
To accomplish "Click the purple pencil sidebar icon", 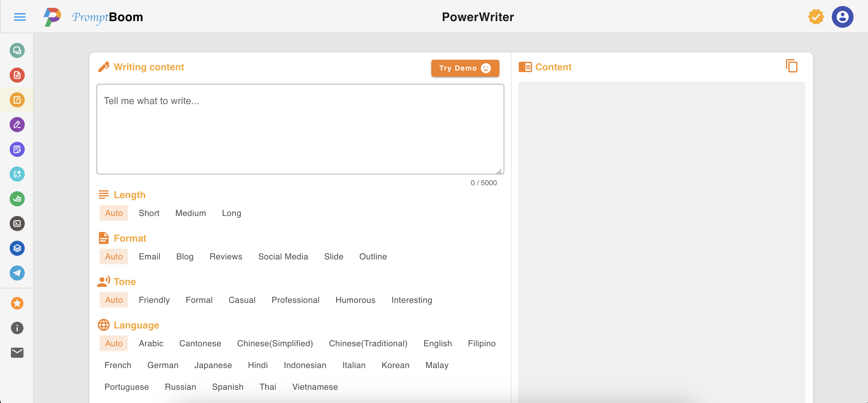I will coord(17,125).
